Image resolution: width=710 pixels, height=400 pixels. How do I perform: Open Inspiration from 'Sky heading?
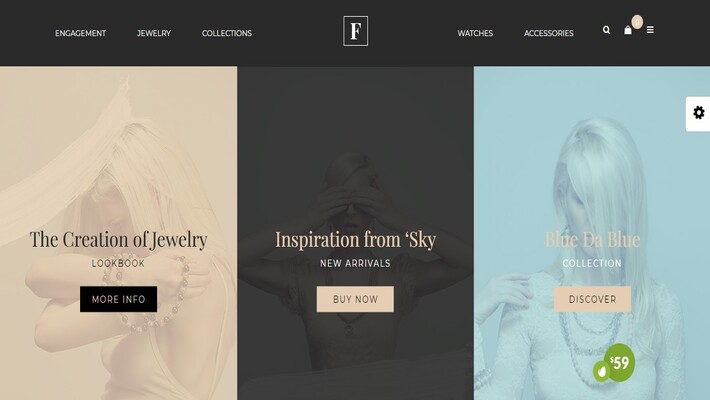[x=355, y=240]
